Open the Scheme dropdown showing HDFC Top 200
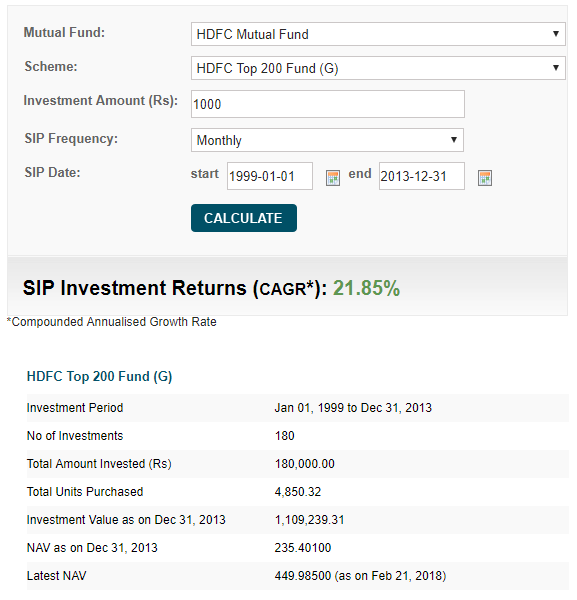Image resolution: width=577 pixels, height=600 pixels. click(x=378, y=68)
